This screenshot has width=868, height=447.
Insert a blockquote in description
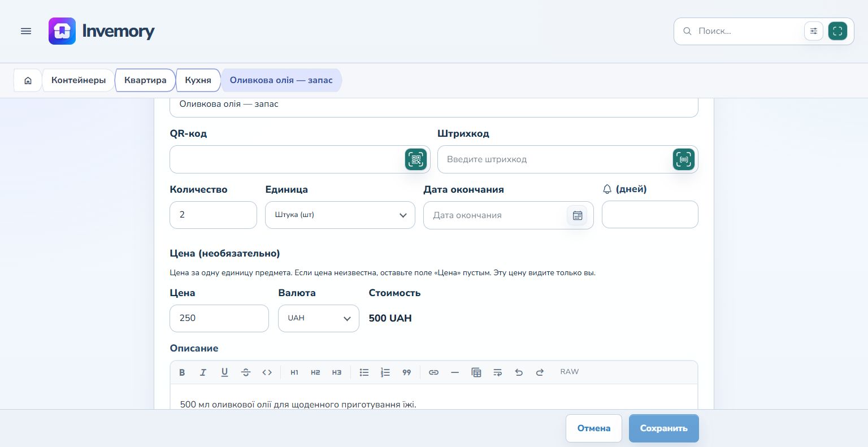[407, 372]
